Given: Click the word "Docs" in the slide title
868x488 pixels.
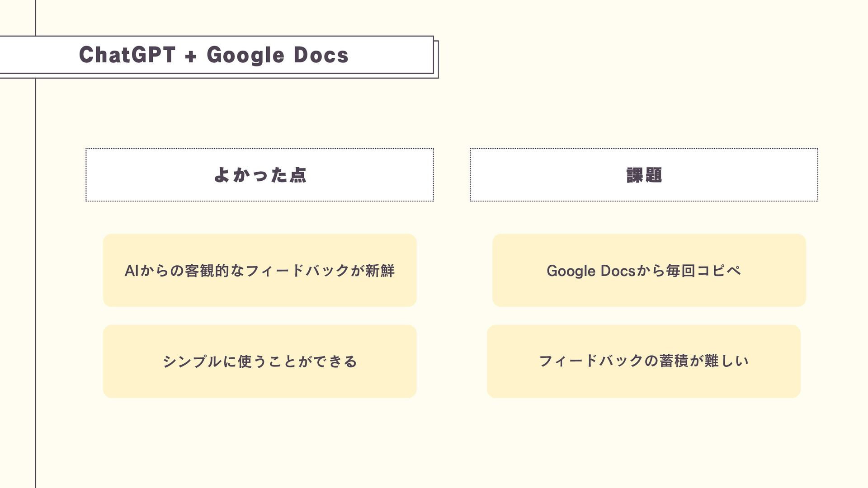Looking at the screenshot, I should pos(321,55).
